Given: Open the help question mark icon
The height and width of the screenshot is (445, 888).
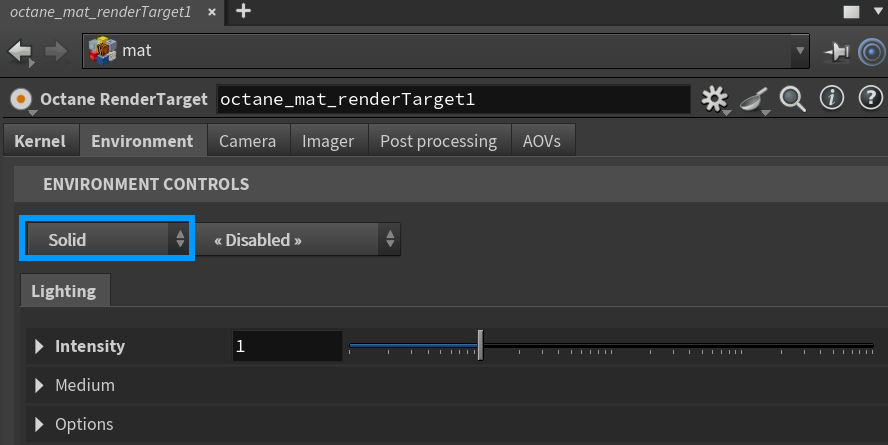Looking at the screenshot, I should coord(868,98).
